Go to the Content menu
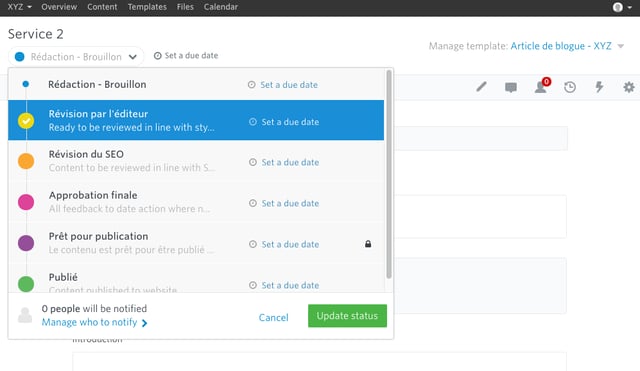The image size is (640, 371). click(x=102, y=7)
